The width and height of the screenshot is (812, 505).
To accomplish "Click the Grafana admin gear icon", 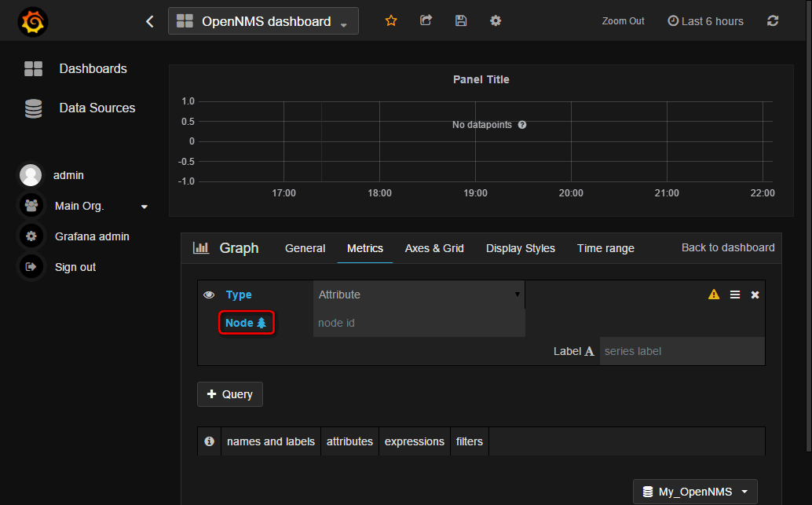I will 31,236.
